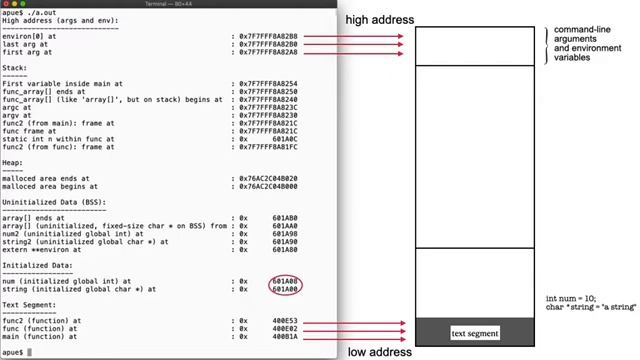Screen dimensions: 640x360
Task: Select the 'main (function) at' label
Action: point(40,337)
